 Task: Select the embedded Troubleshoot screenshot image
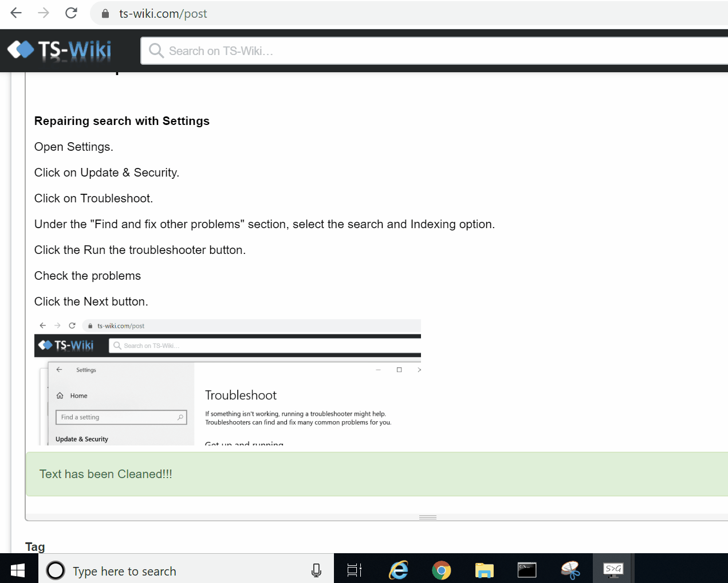pos(227,382)
